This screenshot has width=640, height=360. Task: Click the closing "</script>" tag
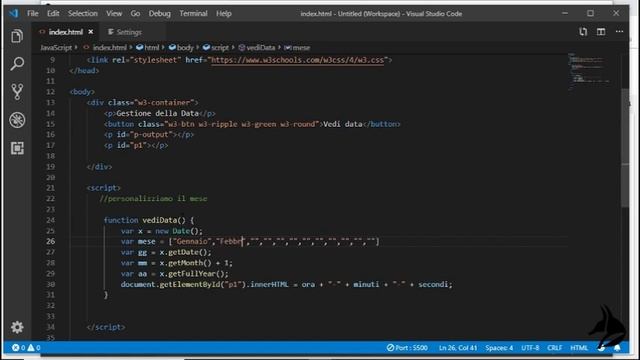[x=106, y=327]
